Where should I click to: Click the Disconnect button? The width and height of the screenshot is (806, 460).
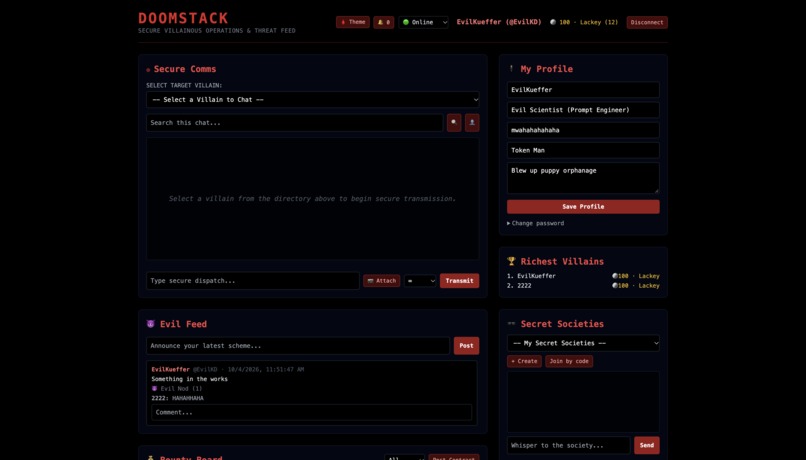click(647, 22)
